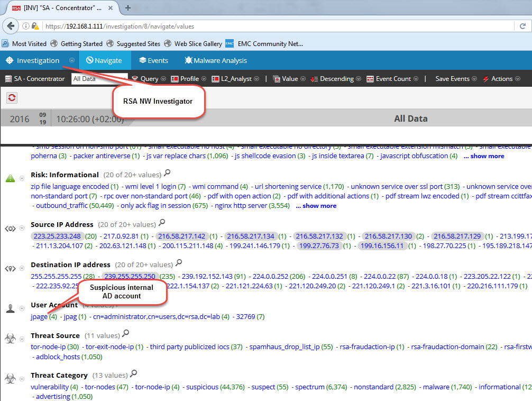Screen dimensions: 532x401
Task: Collapse the Source IP Address section arrow
Action: tap(22, 229)
